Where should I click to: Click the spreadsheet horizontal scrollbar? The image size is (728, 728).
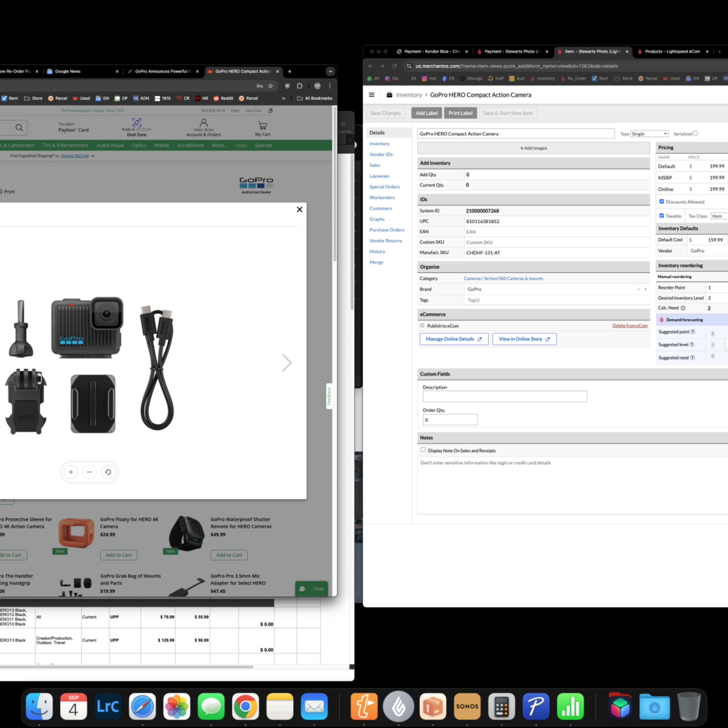coord(126,667)
